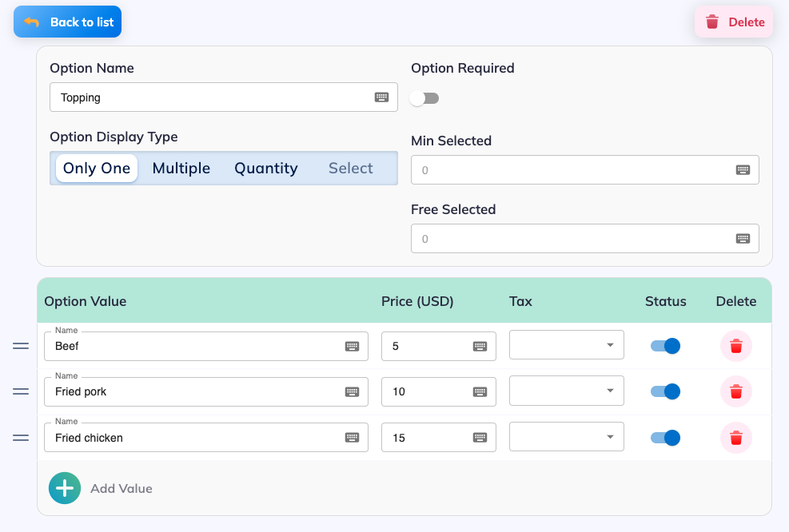This screenshot has height=532, width=789.
Task: Click the Option Display Type label
Action: [114, 137]
